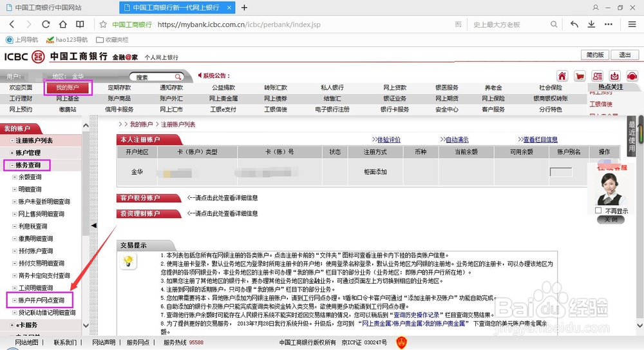Select 安全中心 menu item
Image resolution: width=644 pixels, height=350 pixels.
[x=447, y=110]
